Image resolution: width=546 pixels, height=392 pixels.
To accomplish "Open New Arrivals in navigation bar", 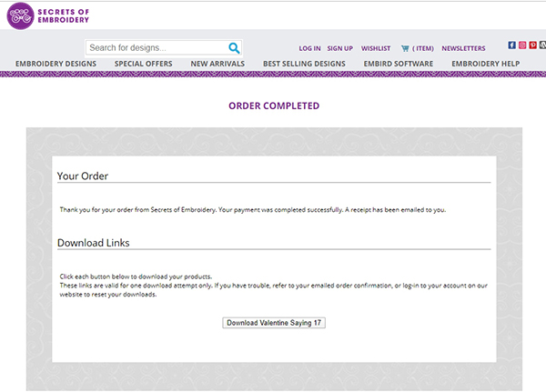I will pyautogui.click(x=218, y=64).
